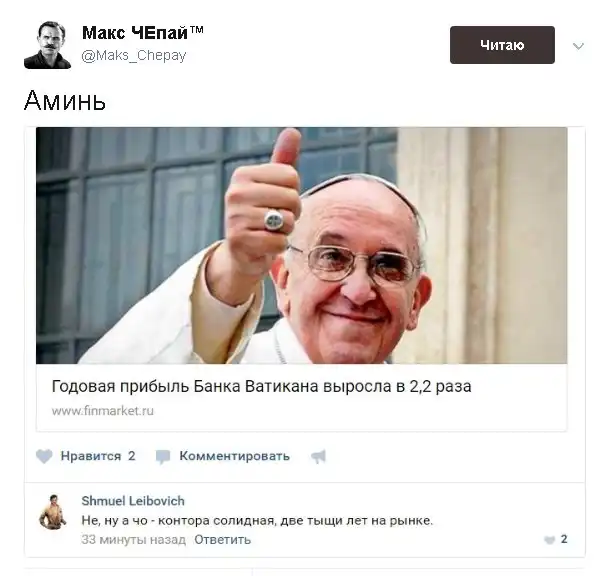Open the headline Годовая прибыль Банка Ватикана
The height and width of the screenshot is (576, 609).
pos(261,386)
